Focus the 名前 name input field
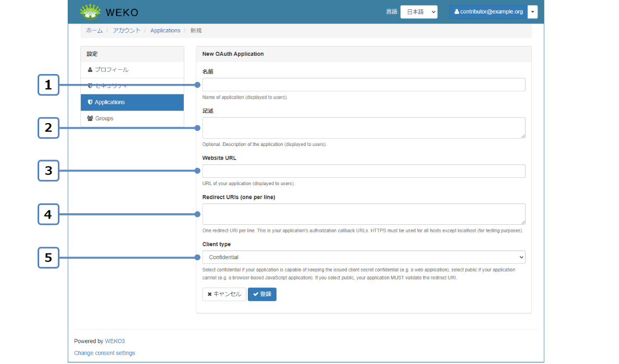The image size is (619, 364). 363,85
